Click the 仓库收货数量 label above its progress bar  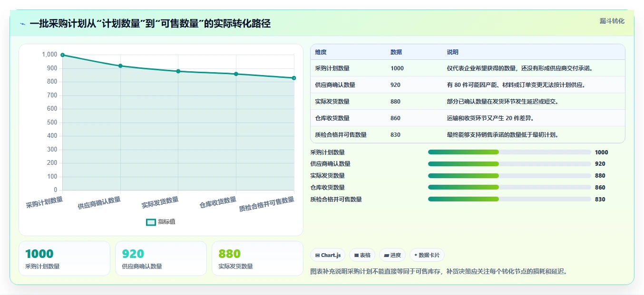click(327, 187)
